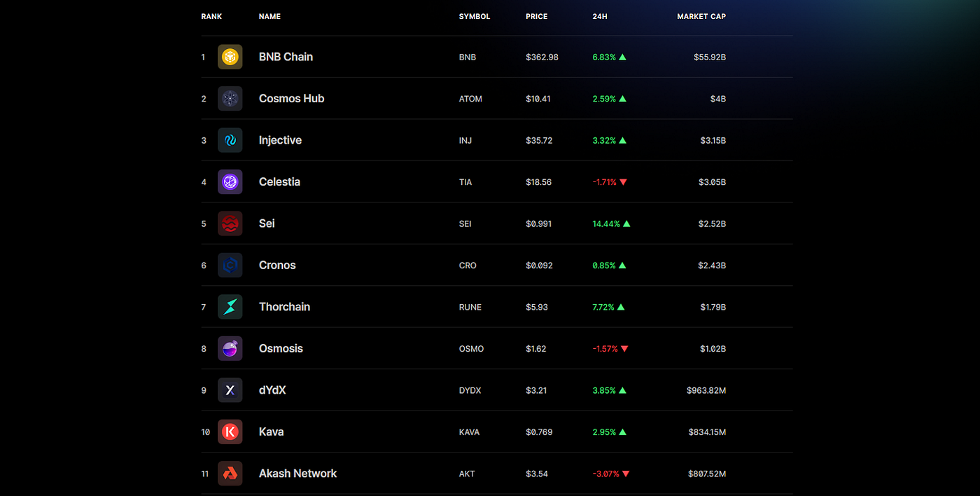Open the Kava name link
The width and height of the screenshot is (980, 496).
pyautogui.click(x=271, y=432)
